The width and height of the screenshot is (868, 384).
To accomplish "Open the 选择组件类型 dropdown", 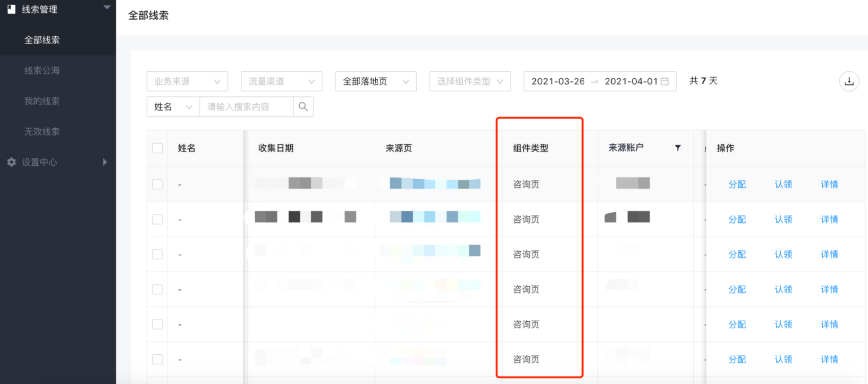I will point(470,81).
